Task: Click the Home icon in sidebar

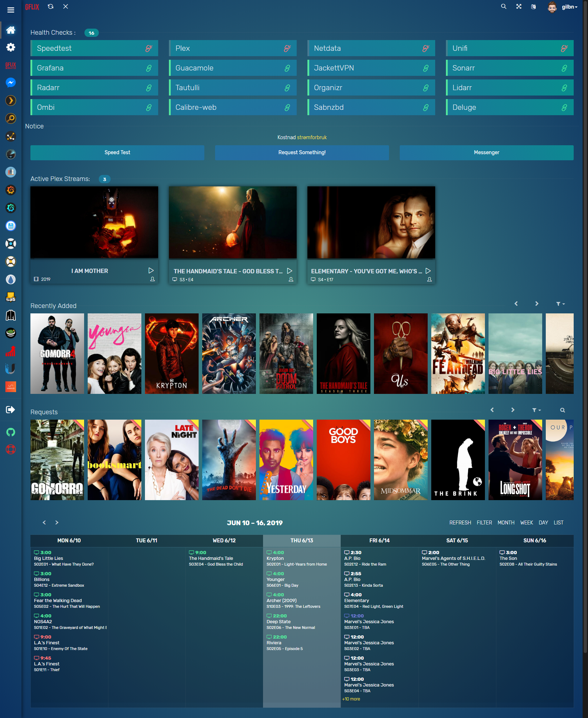Action: click(x=11, y=30)
